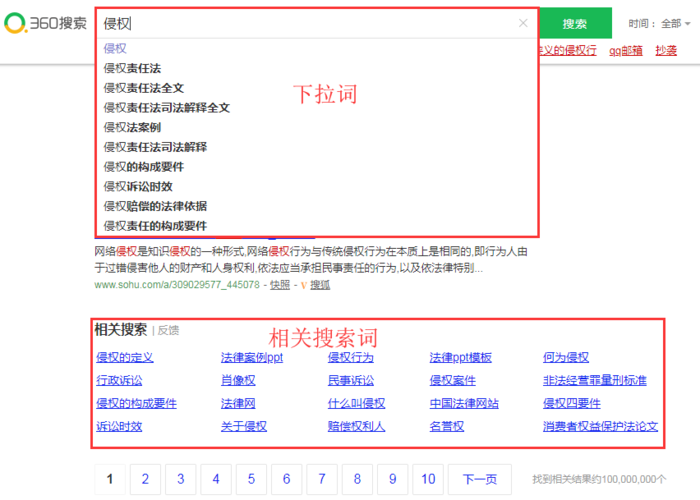Screen dimensions: 700x500
Task: Pick suggestion 侵权责任的构成要件
Action: click(x=155, y=225)
